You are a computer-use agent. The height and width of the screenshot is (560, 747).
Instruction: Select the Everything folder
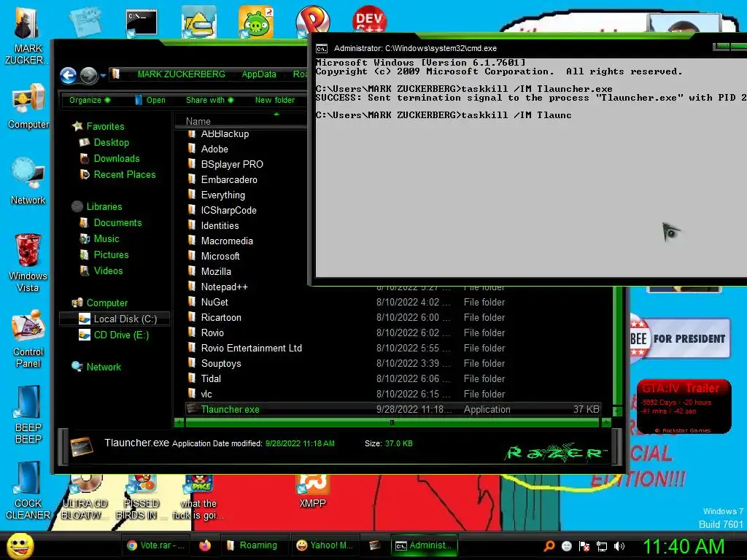click(222, 195)
